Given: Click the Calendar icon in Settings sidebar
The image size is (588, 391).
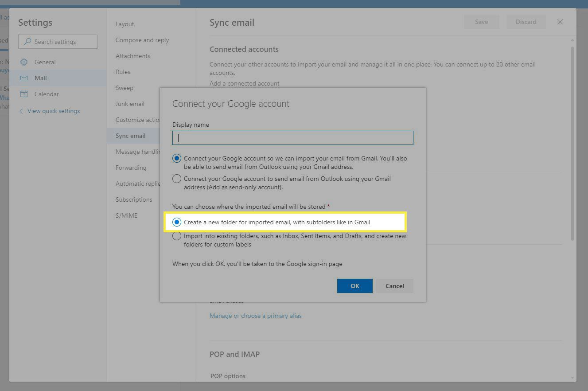Looking at the screenshot, I should point(24,94).
